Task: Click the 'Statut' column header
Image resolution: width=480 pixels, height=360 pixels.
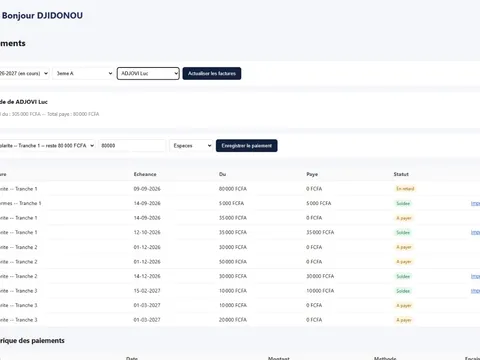Action: pyautogui.click(x=401, y=174)
